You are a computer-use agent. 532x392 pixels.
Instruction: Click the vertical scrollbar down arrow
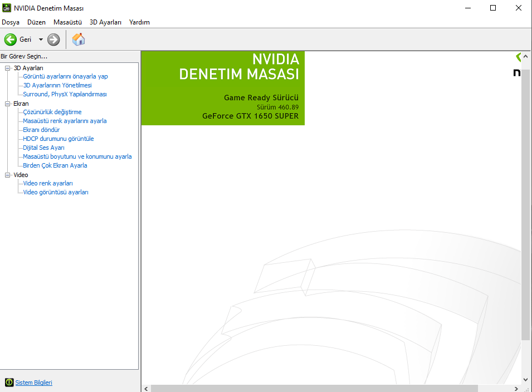click(526, 379)
